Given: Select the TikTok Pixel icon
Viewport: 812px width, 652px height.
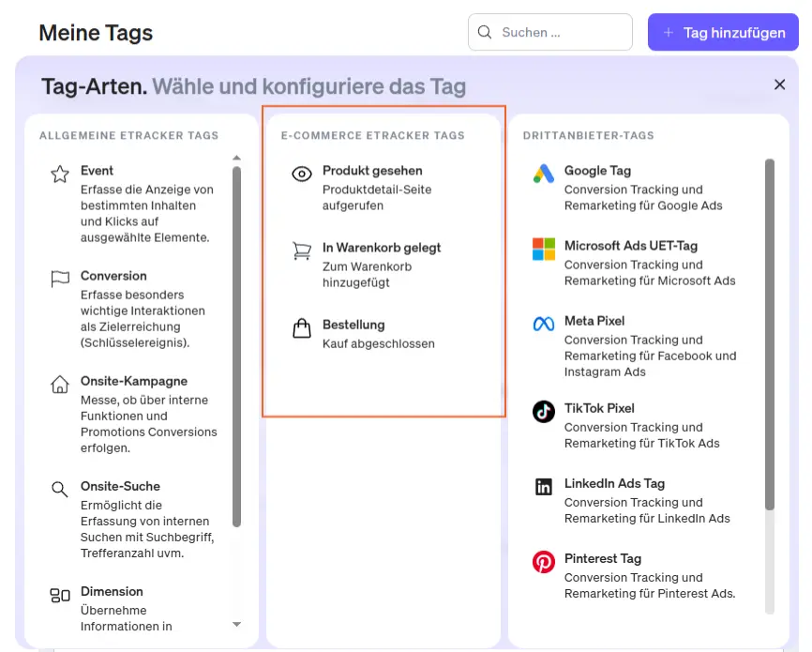Looking at the screenshot, I should [x=543, y=411].
